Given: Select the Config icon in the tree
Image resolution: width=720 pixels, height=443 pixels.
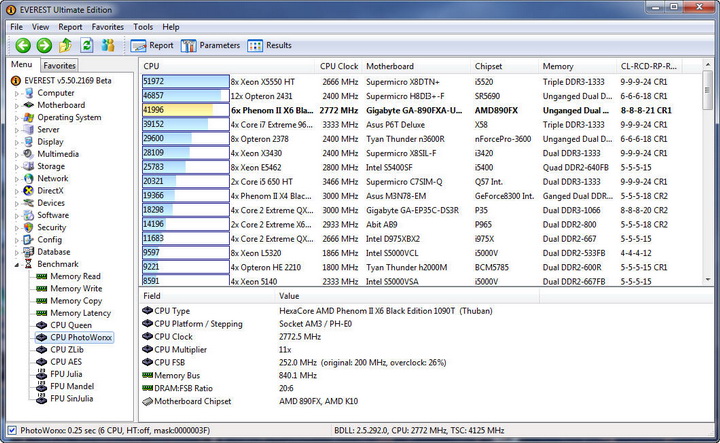Looking at the screenshot, I should pyautogui.click(x=29, y=239).
